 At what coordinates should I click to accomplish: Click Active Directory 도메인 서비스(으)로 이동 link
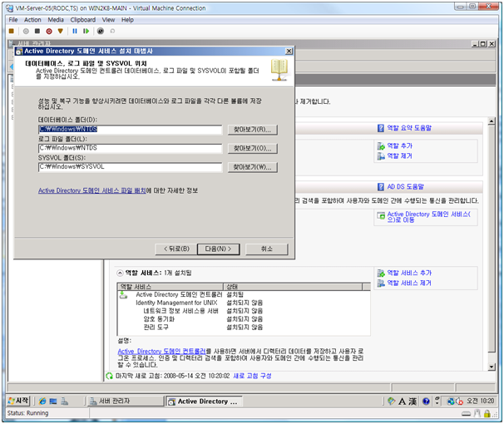tap(429, 217)
